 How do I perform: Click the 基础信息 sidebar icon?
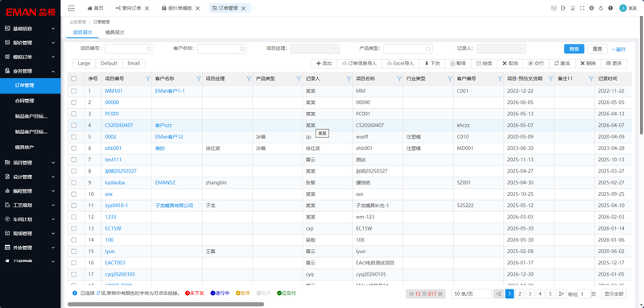pos(7,28)
